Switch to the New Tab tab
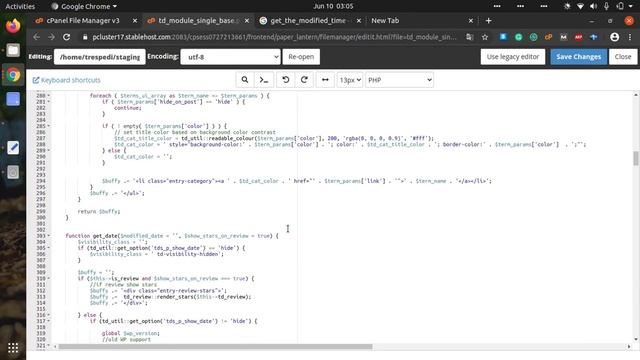640x360 pixels. [385, 20]
